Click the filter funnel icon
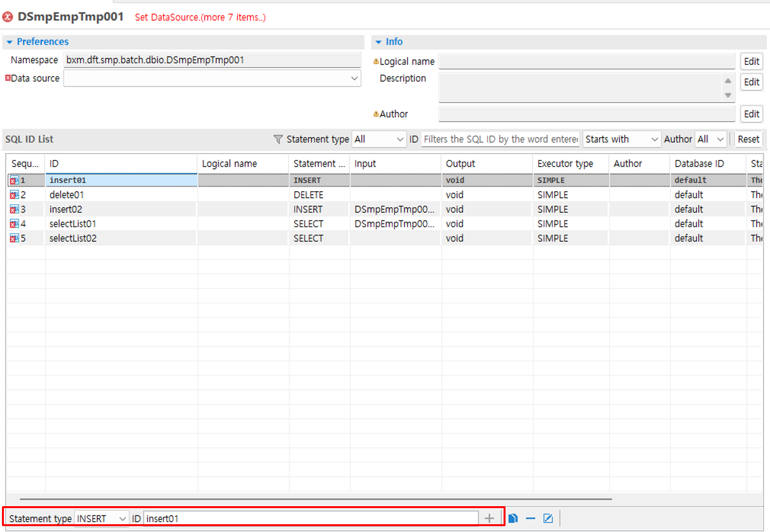Image resolution: width=770 pixels, height=532 pixels. (x=278, y=139)
